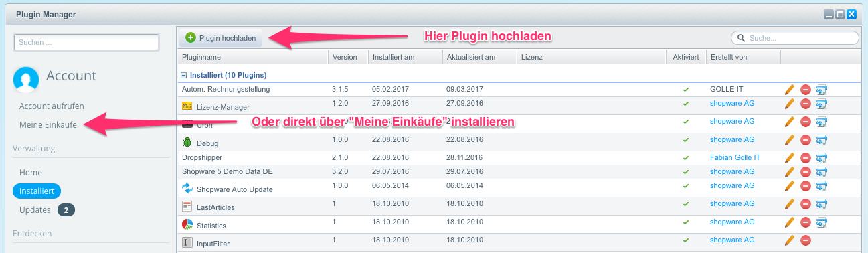868x253 pixels.
Task: Select the Shopware Auto Update name
Action: point(235,189)
